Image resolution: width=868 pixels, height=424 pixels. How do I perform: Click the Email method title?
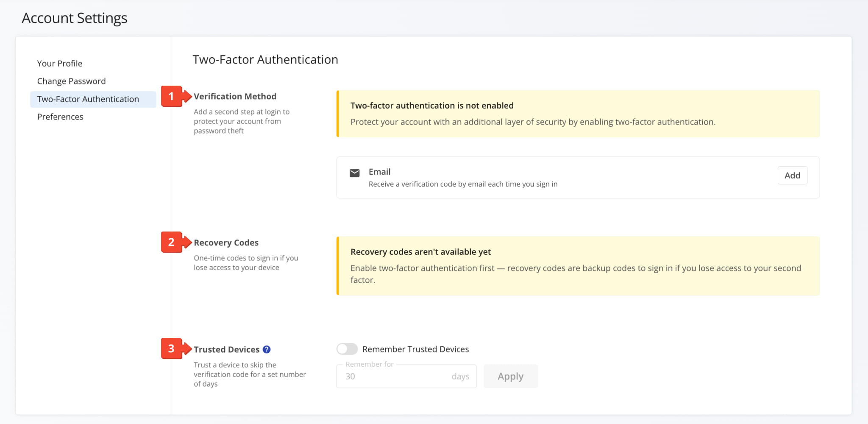click(379, 172)
